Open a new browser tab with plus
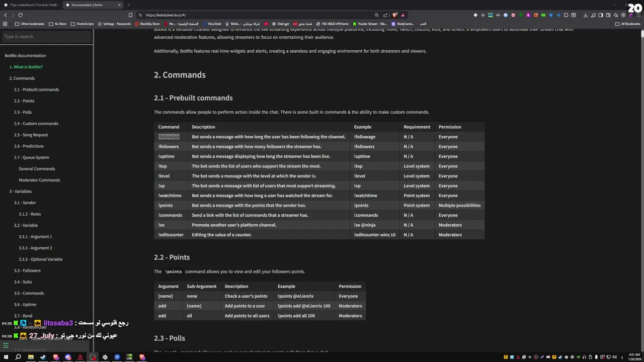644x362 pixels. (128, 5)
